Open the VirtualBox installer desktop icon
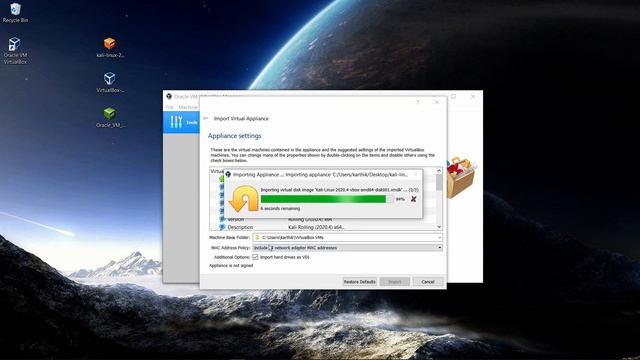The height and width of the screenshot is (360, 640). (110, 82)
